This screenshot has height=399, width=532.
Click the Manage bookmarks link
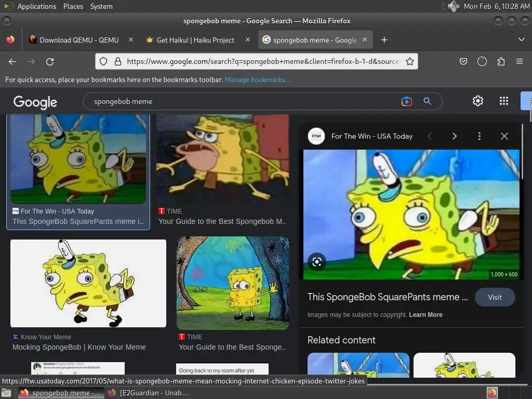point(258,79)
